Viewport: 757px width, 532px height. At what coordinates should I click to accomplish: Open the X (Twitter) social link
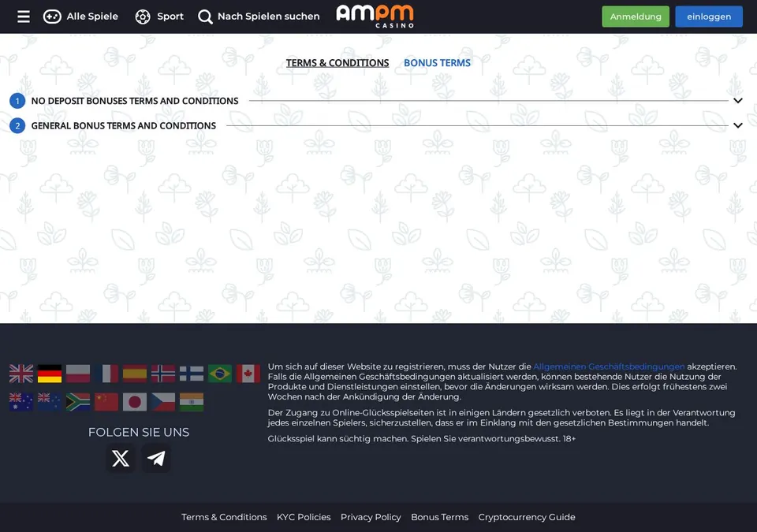pos(121,458)
